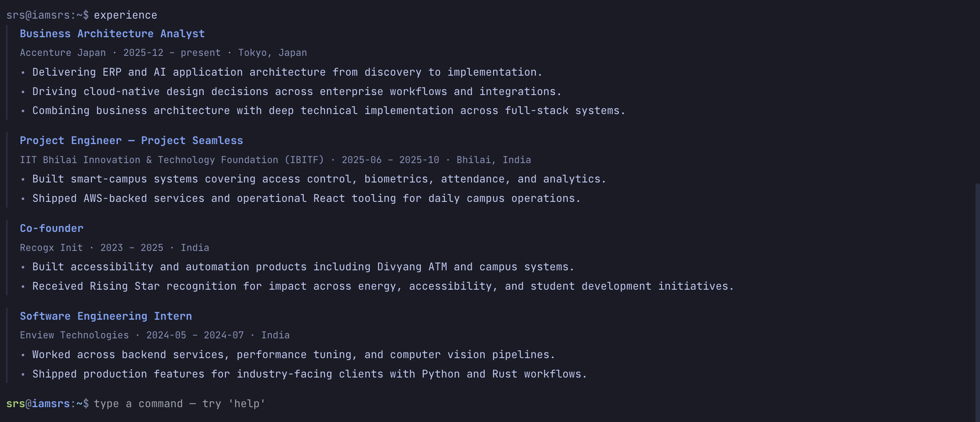Click the Combining business architecture bullet

pyautogui.click(x=329, y=111)
